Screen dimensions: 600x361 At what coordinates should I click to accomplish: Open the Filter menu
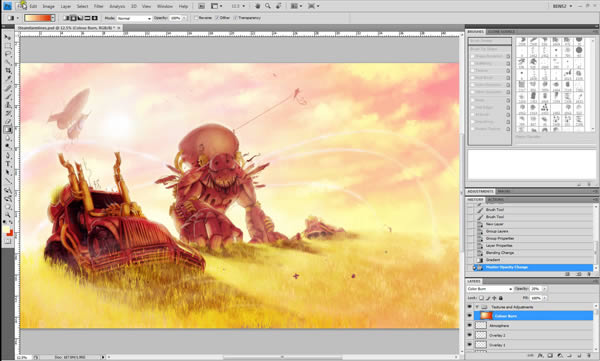(98, 6)
